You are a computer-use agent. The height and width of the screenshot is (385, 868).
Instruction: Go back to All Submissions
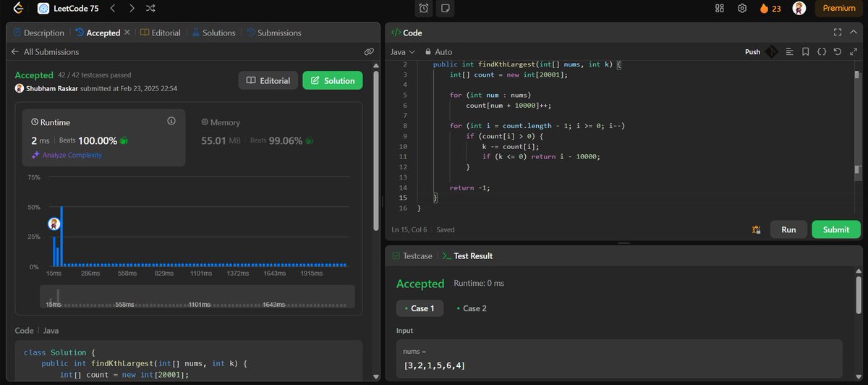45,52
